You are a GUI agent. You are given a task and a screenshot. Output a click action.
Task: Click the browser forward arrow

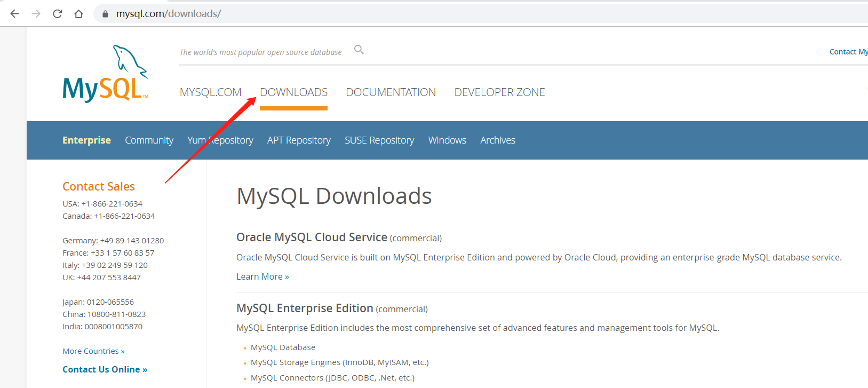point(36,14)
